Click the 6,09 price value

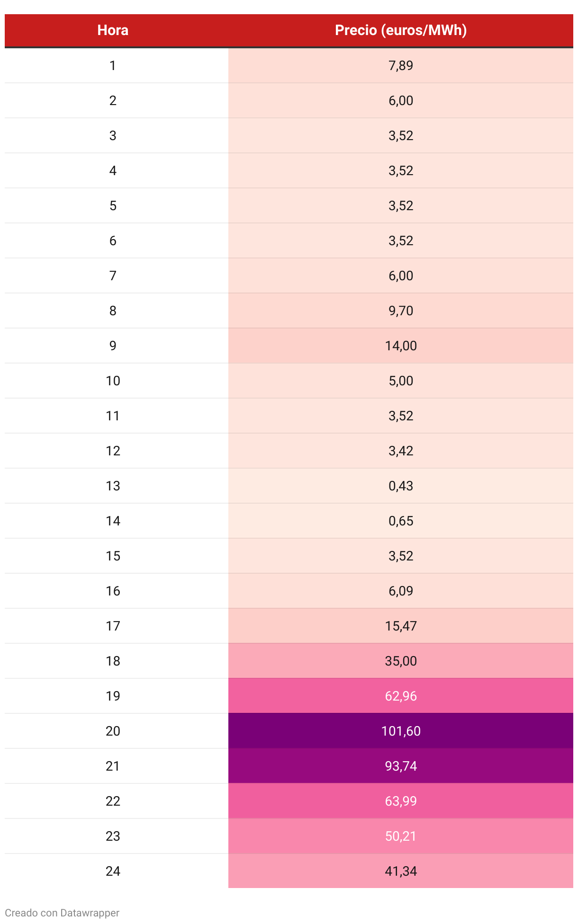400,591
